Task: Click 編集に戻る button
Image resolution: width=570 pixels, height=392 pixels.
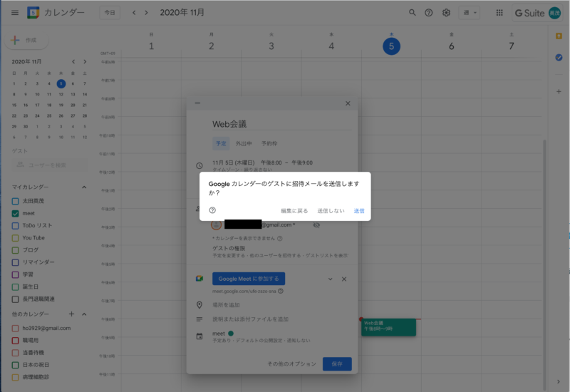Action: (x=294, y=210)
